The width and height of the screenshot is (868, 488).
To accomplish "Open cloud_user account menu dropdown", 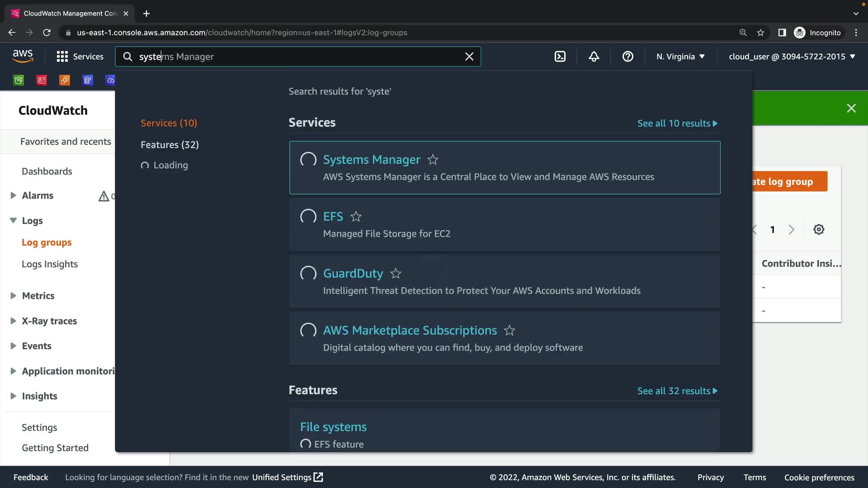I will [792, 56].
